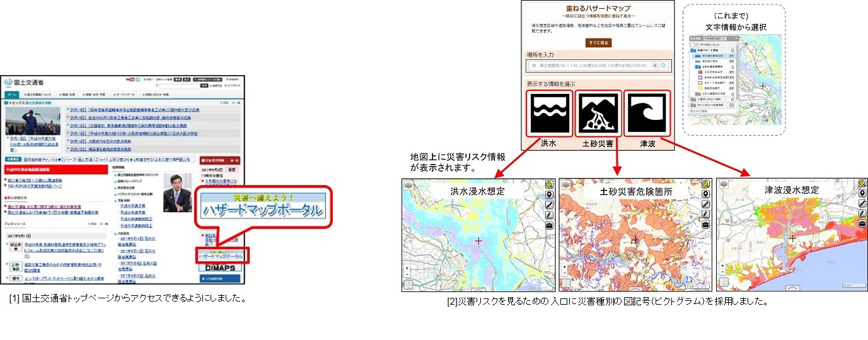Click search box in 国土交通省 page header
The height and width of the screenshot is (340, 868).
tap(180, 86)
